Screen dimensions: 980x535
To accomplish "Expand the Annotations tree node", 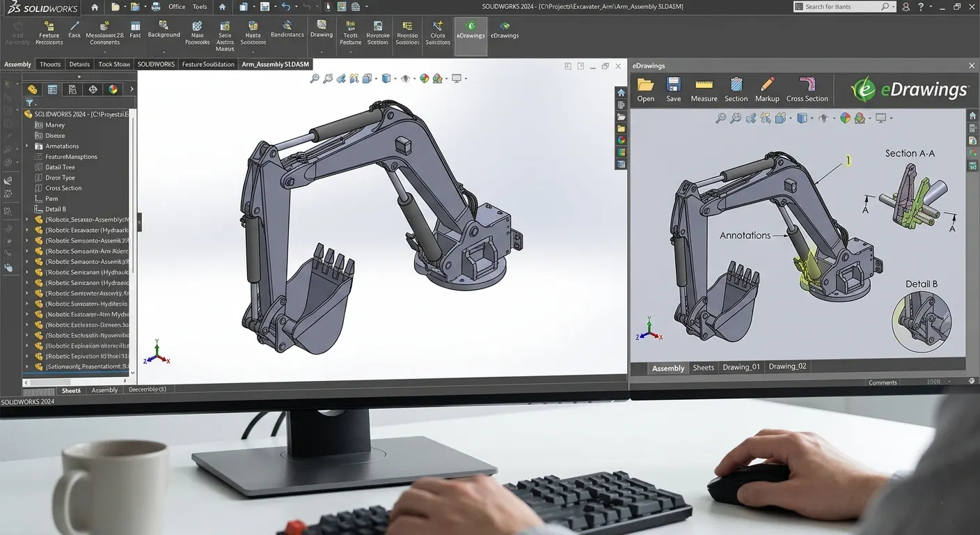I will [x=27, y=146].
